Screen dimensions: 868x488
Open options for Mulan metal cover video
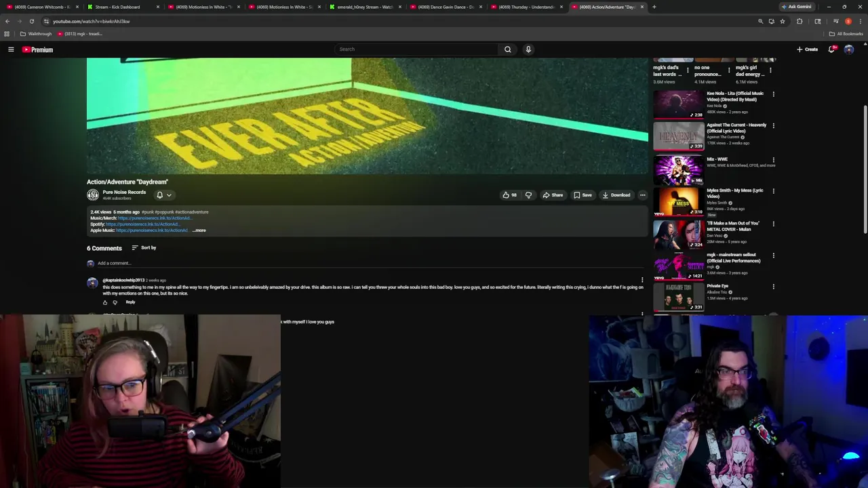tap(774, 224)
